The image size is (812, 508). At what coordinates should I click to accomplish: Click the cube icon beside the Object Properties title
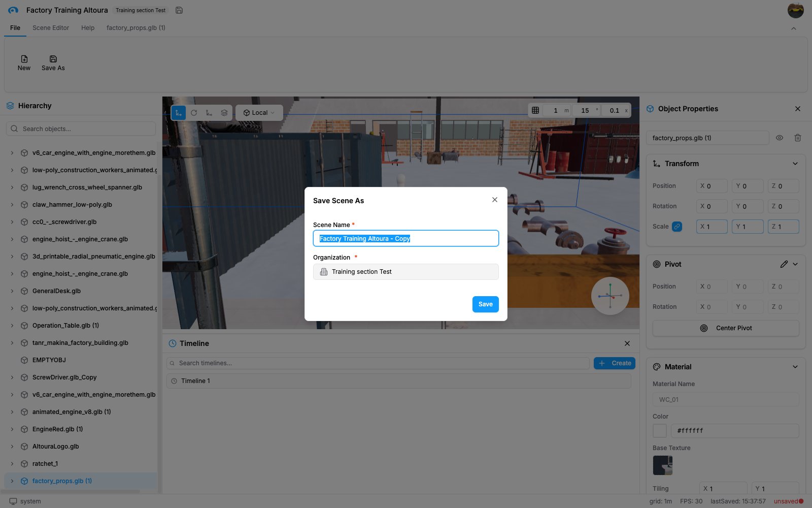[x=650, y=109]
